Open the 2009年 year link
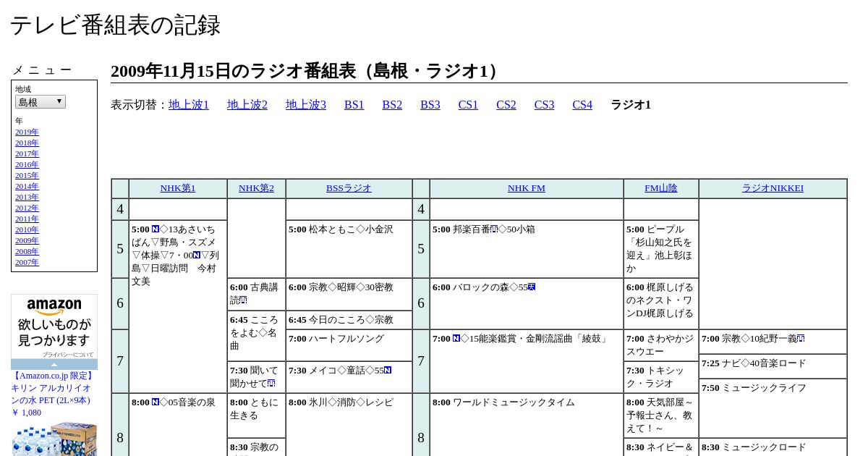Screen dimensions: 868x456 pyautogui.click(x=27, y=241)
